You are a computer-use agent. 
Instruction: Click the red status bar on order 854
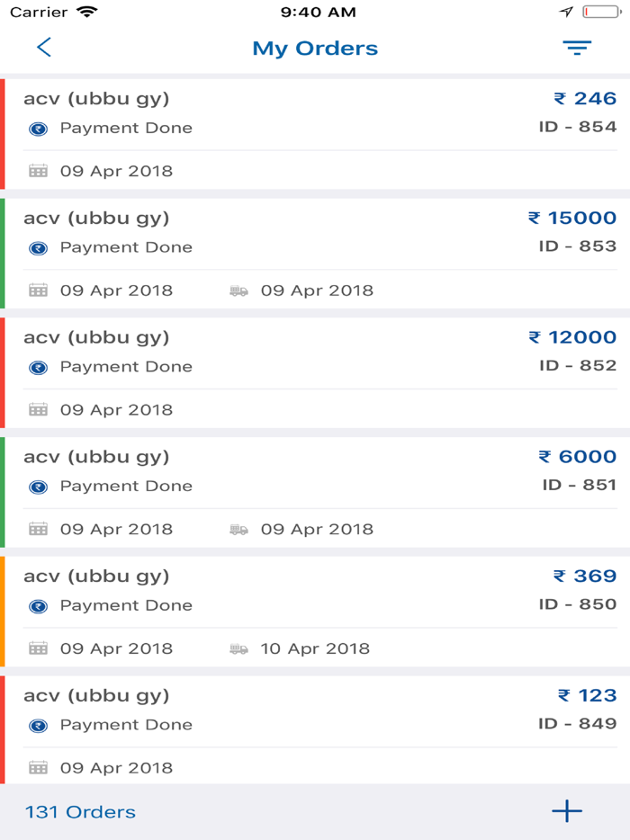point(3,134)
